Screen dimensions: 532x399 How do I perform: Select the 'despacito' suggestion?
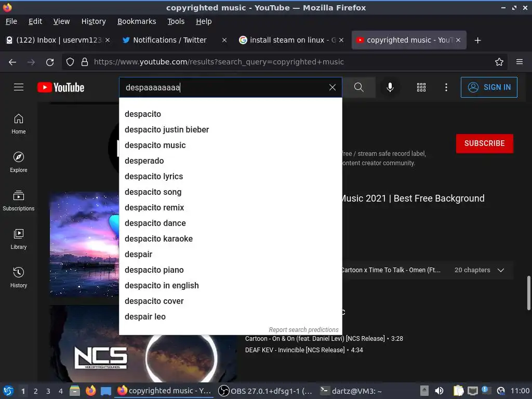pos(230,114)
